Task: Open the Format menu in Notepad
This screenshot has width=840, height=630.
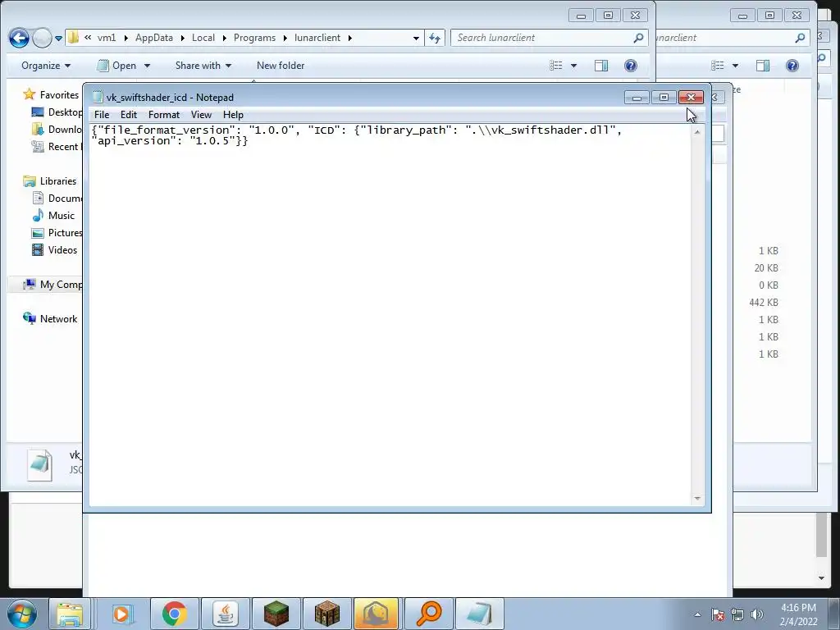Action: (x=164, y=115)
